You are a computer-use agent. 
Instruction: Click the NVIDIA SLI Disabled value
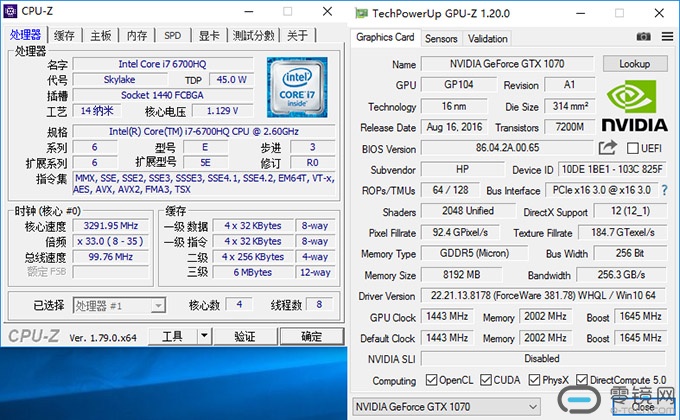543,359
